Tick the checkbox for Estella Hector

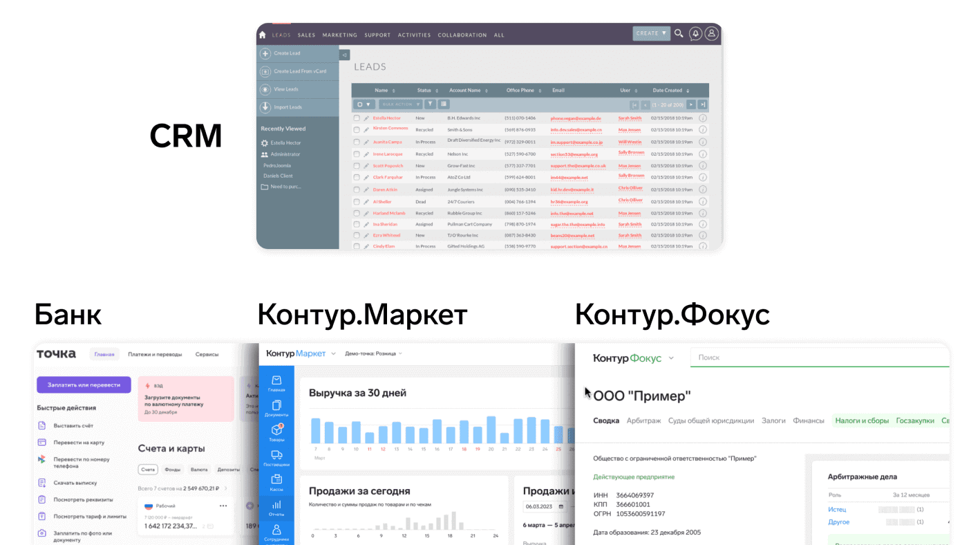coord(357,118)
